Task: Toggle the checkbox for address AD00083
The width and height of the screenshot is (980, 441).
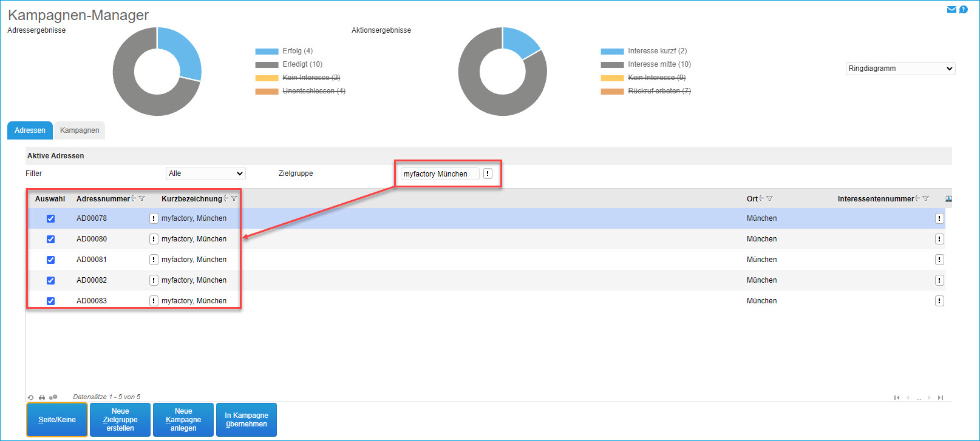Action: (51, 301)
